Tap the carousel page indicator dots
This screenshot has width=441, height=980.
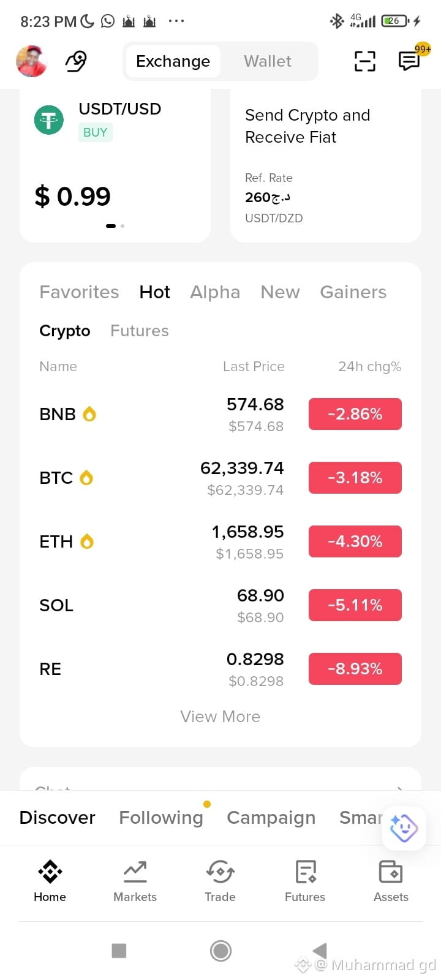(x=115, y=226)
